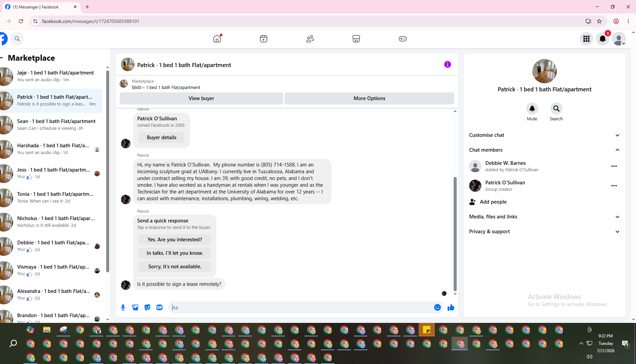636x364 pixels.
Task: Open Chrome profile icon in toolbar
Action: pyautogui.click(x=616, y=21)
